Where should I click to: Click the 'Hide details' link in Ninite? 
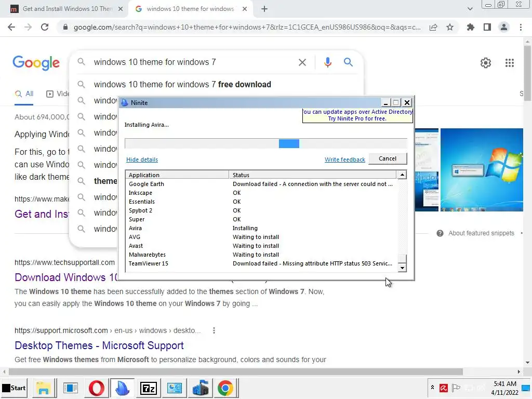(142, 159)
